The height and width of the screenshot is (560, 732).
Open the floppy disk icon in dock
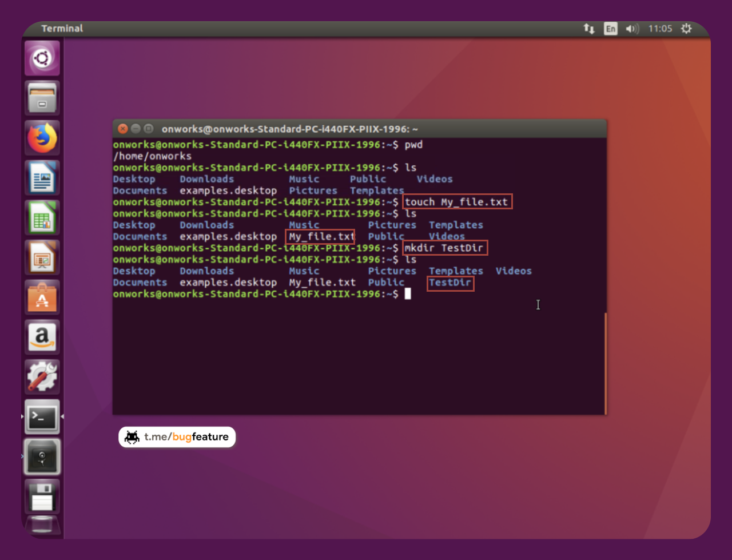(x=42, y=497)
